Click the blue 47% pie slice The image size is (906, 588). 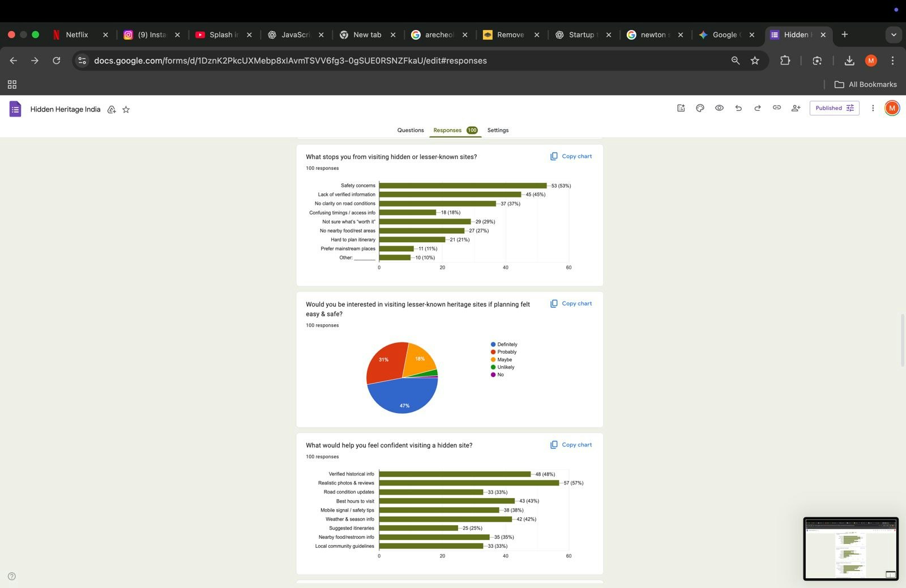pos(404,396)
